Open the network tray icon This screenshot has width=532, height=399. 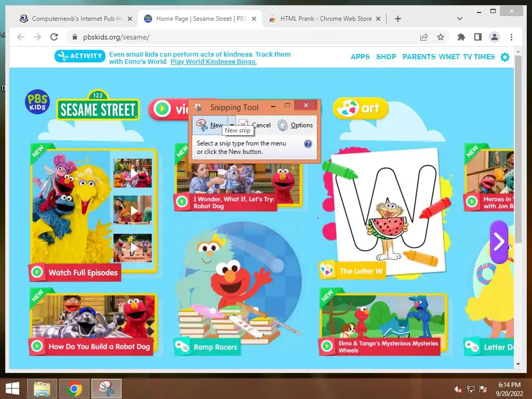(x=470, y=389)
